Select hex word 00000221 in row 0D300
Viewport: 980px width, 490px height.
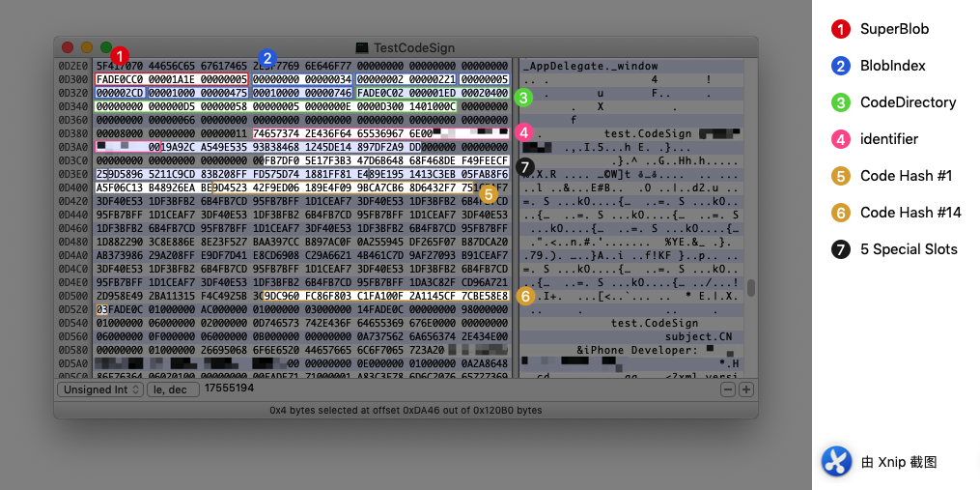433,79
